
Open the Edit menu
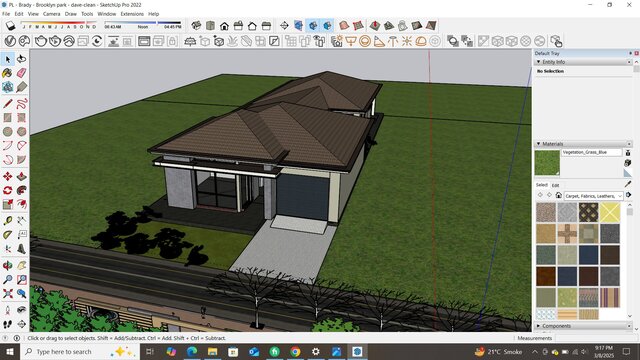19,14
